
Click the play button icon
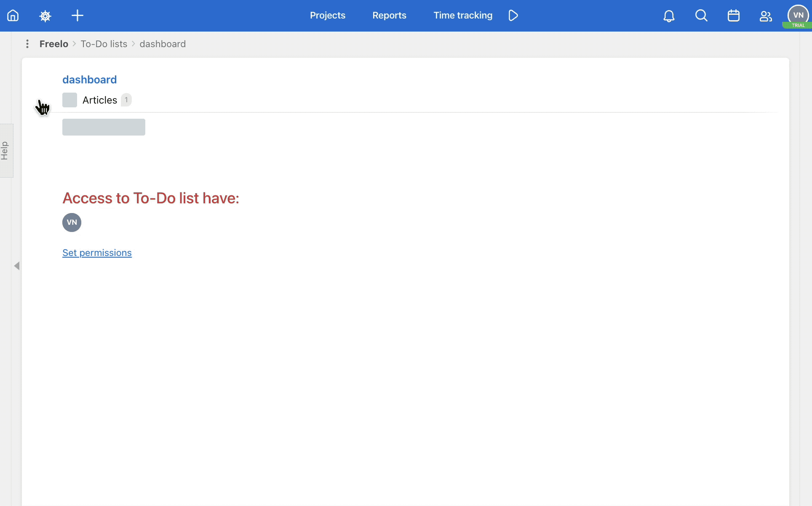513,16
